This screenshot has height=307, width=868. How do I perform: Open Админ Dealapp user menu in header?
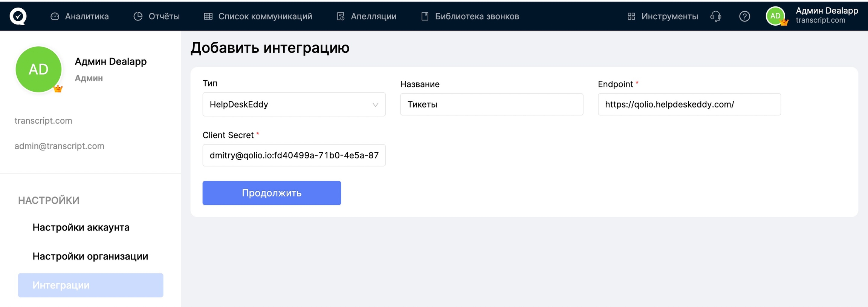[827, 15]
